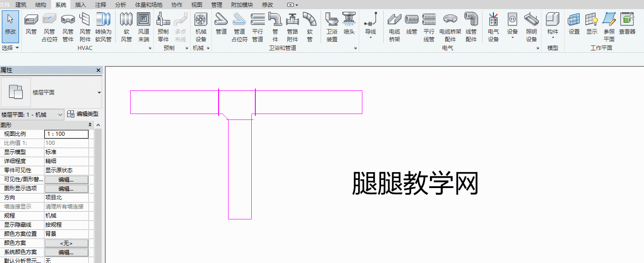
Task: Click the 预制零件 fabrication part tool
Action: pos(163,27)
